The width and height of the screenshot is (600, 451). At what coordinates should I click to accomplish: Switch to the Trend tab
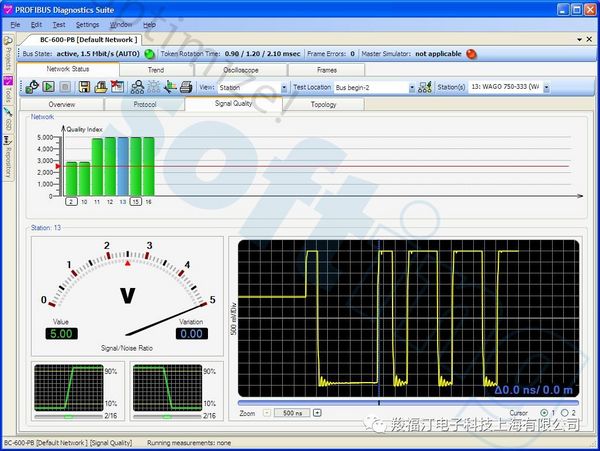click(x=156, y=70)
